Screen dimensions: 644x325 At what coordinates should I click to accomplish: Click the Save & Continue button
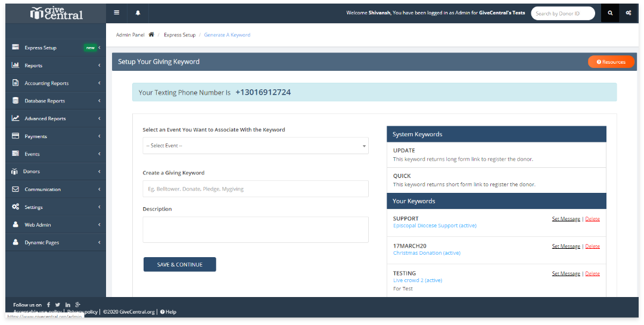pyautogui.click(x=179, y=264)
